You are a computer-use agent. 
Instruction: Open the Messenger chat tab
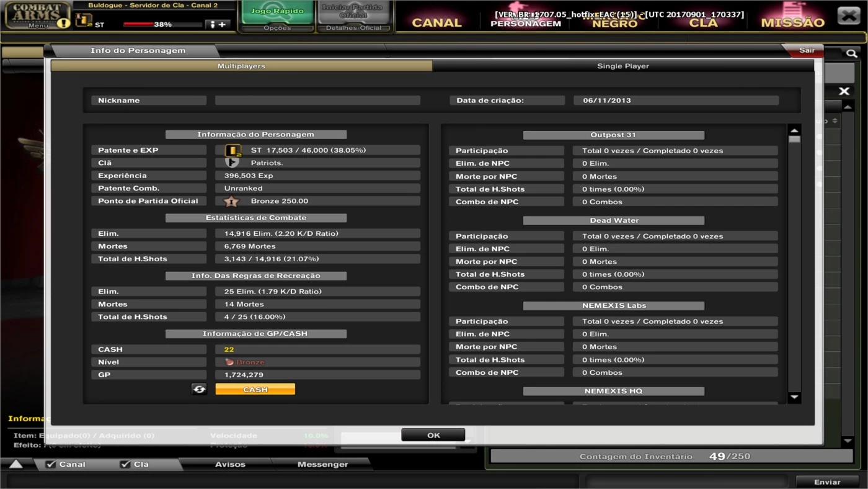[x=322, y=464]
